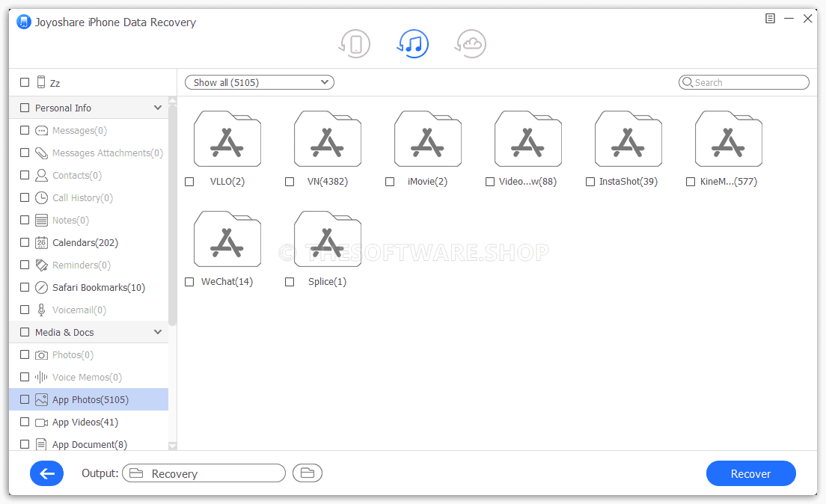This screenshot has height=504, width=826.
Task: Open the VLLO(2) app folder
Action: pos(227,138)
